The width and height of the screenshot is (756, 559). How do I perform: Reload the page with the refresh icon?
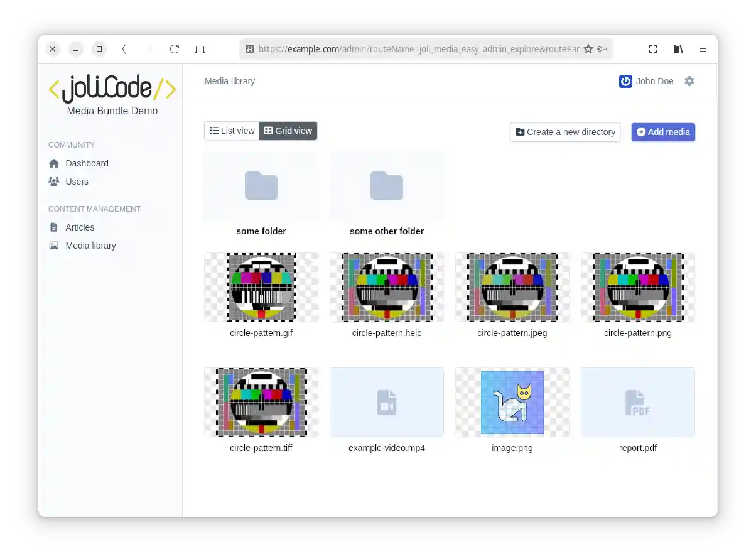pos(175,49)
